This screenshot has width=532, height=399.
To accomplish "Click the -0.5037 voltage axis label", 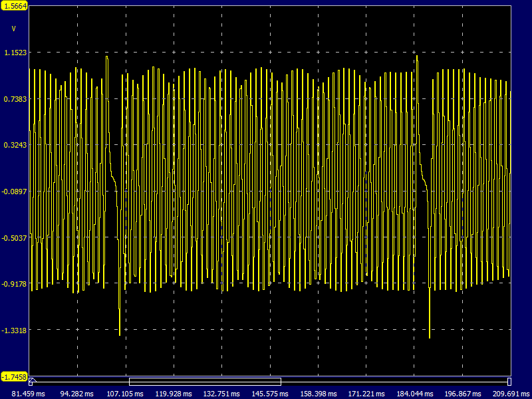I will point(14,237).
